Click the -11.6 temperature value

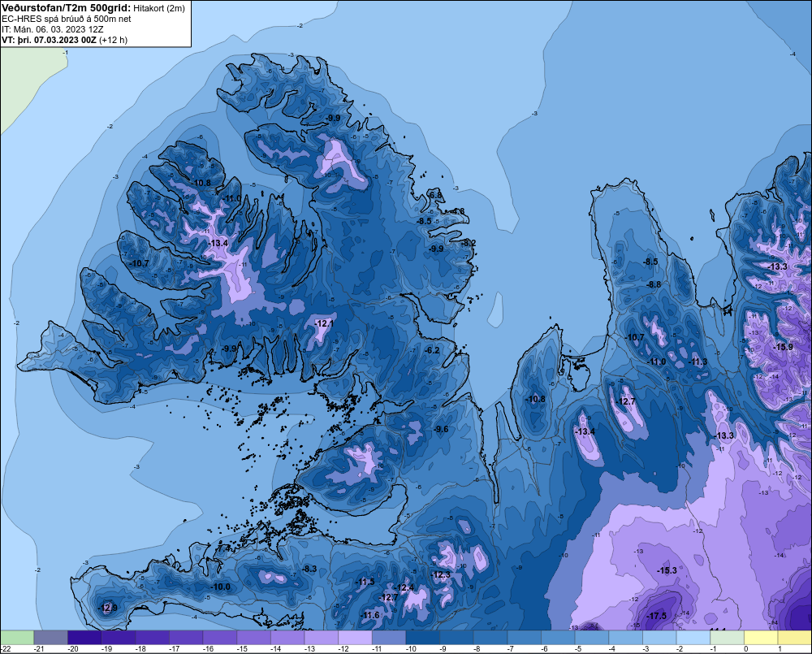[x=370, y=615]
